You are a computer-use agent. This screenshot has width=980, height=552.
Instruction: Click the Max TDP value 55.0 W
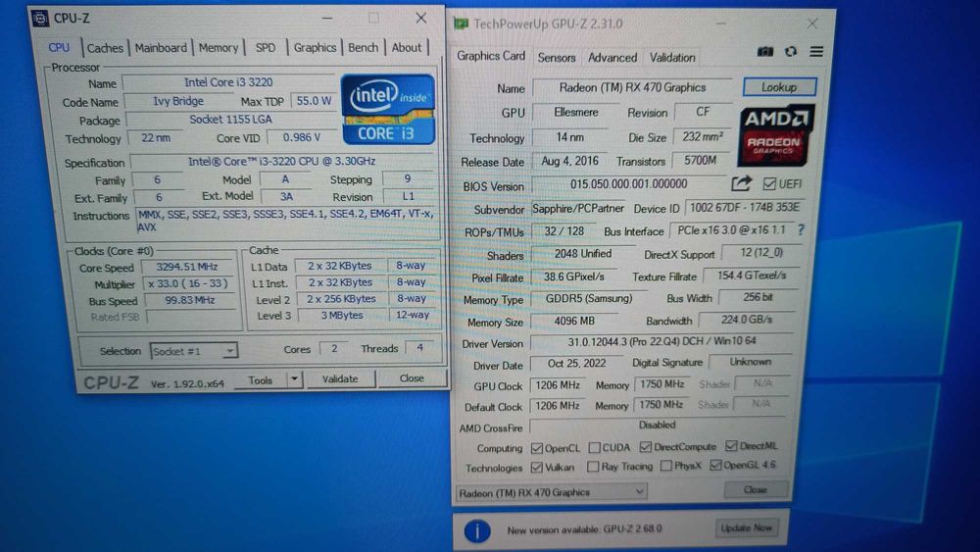pyautogui.click(x=314, y=101)
